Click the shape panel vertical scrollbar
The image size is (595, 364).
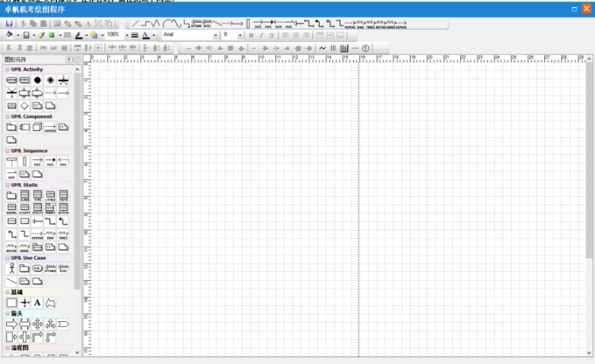(x=78, y=198)
